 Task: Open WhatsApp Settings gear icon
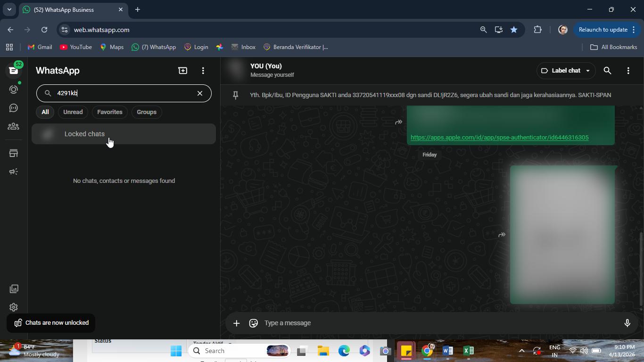click(14, 307)
